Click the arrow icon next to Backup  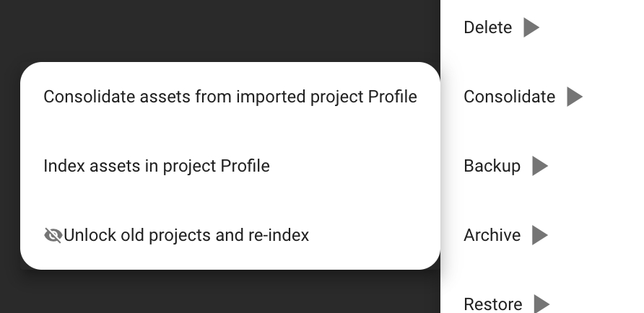[540, 166]
